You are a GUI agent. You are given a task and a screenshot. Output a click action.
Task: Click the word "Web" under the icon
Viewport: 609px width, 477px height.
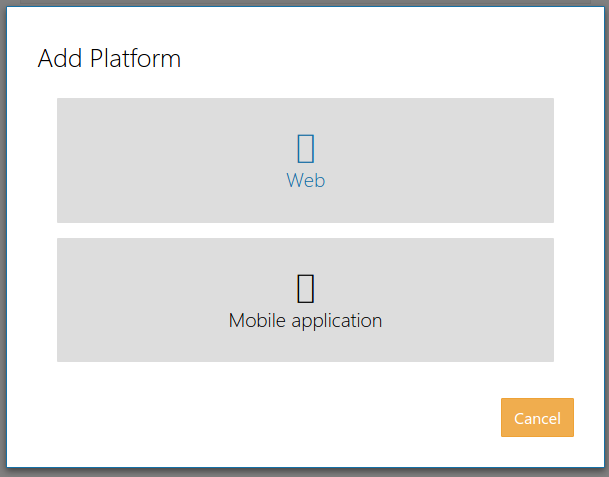click(x=306, y=181)
